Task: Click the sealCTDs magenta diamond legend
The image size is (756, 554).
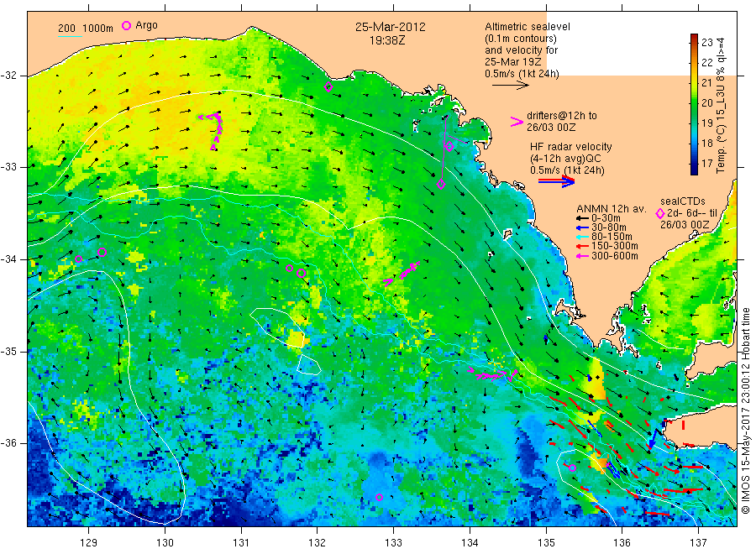Action: (x=660, y=213)
